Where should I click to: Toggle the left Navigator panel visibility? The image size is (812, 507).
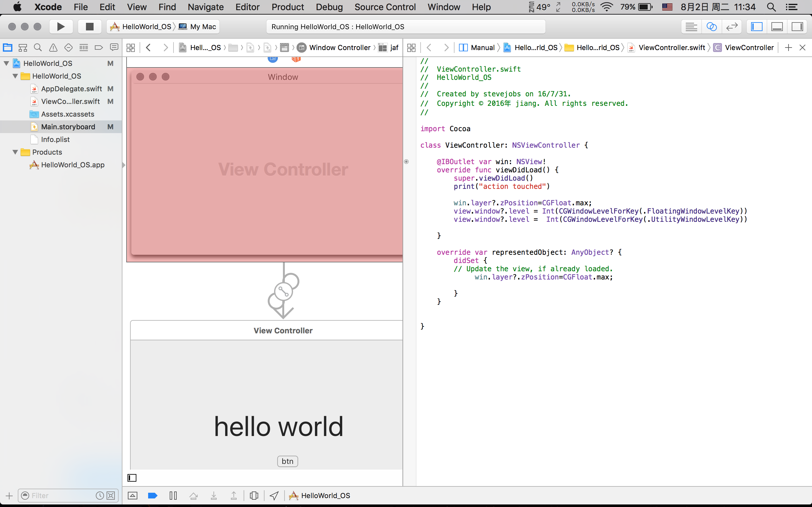pyautogui.click(x=756, y=27)
